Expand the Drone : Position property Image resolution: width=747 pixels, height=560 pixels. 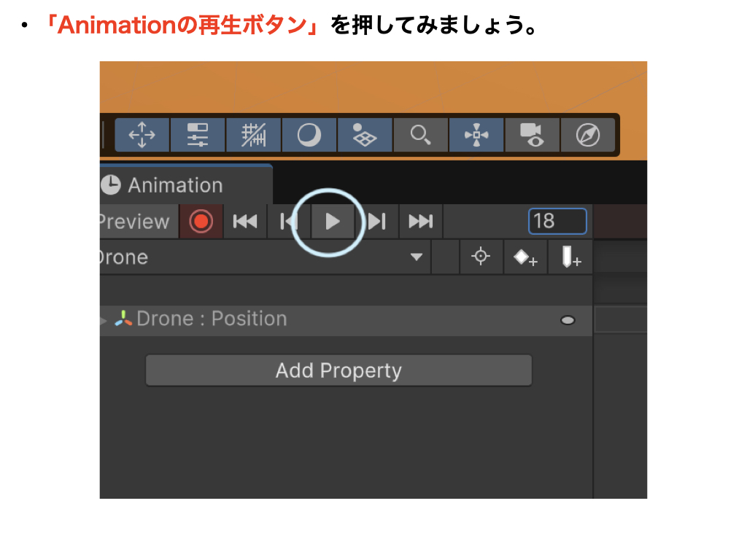pyautogui.click(x=104, y=320)
